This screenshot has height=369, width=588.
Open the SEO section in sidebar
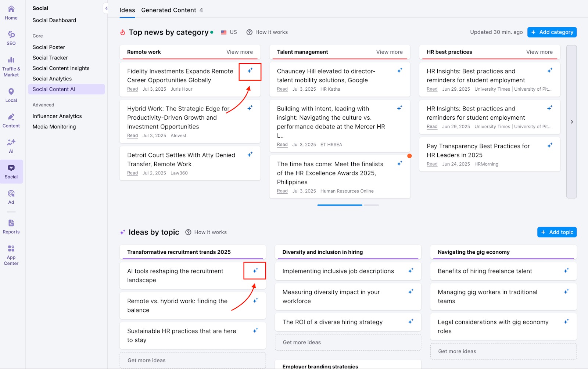point(11,38)
